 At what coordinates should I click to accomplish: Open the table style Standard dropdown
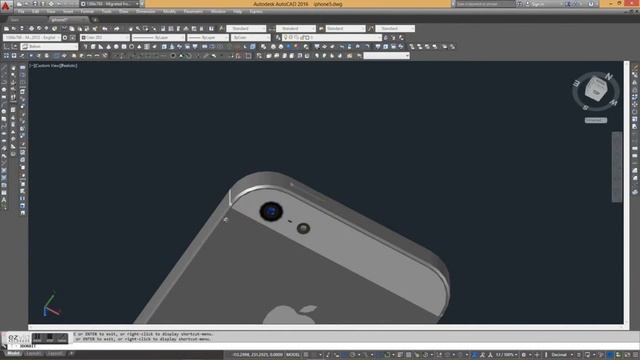(345, 29)
